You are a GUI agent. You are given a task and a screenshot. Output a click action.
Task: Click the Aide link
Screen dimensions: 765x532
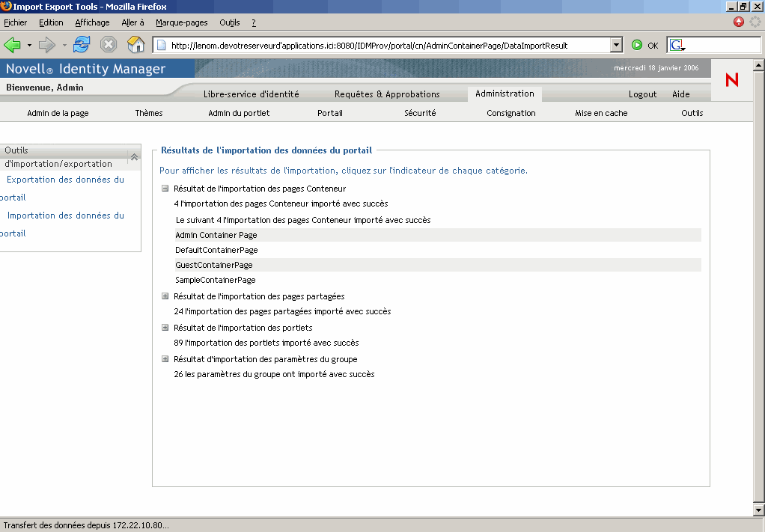(x=681, y=94)
